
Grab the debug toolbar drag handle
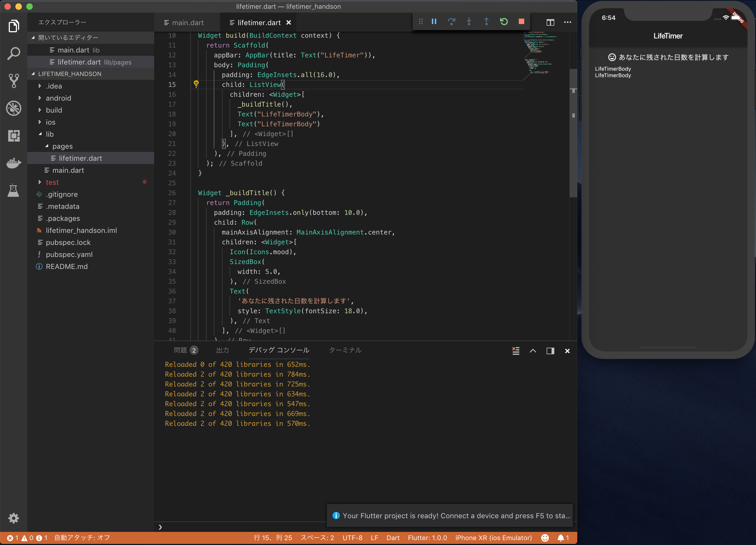[x=421, y=22]
